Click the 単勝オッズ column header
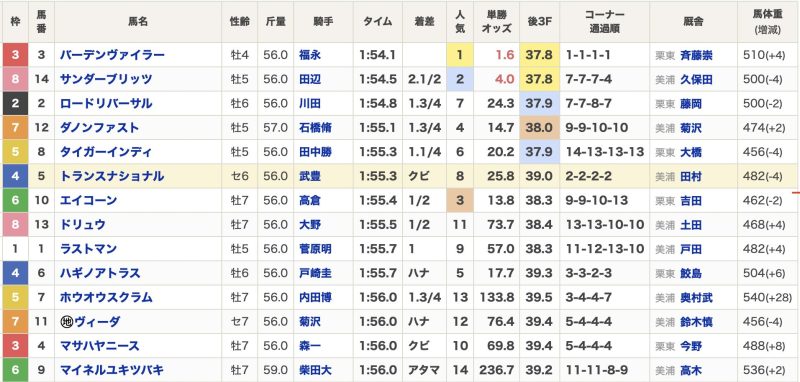This screenshot has width=800, height=382. (x=496, y=22)
